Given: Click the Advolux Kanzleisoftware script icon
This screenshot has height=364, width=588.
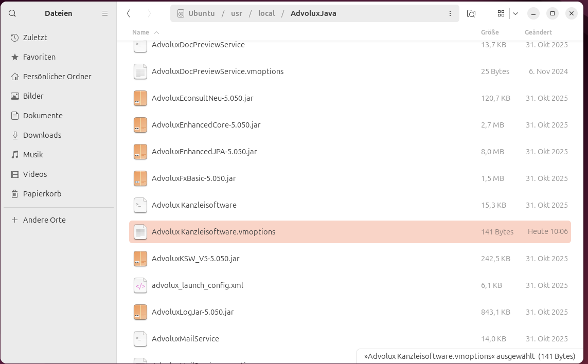Looking at the screenshot, I should click(x=140, y=205).
